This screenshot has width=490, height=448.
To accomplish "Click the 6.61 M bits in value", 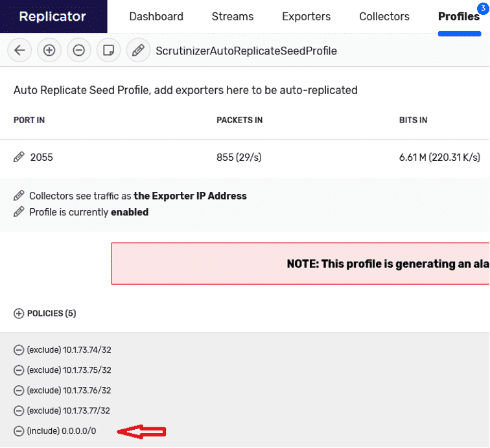I will 439,157.
